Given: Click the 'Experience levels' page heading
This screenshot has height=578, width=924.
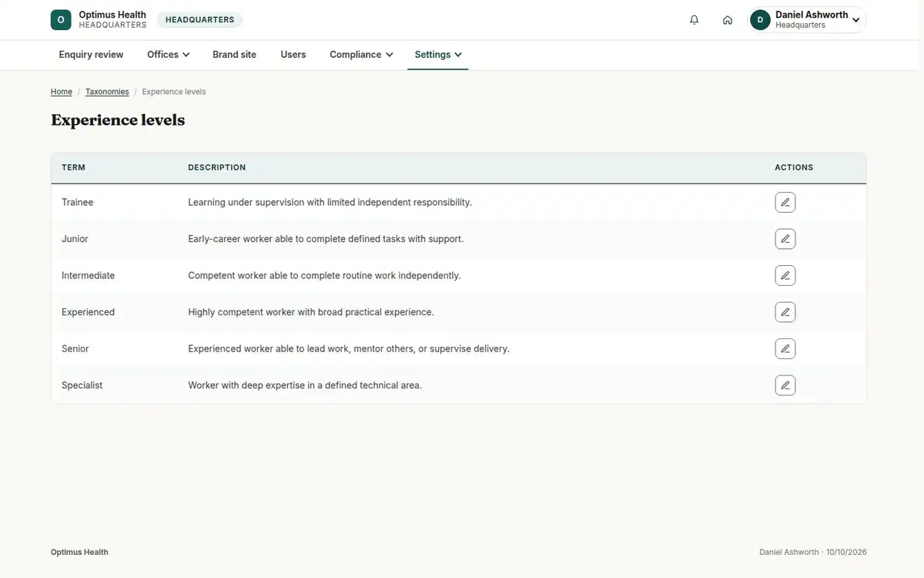Looking at the screenshot, I should (x=118, y=120).
